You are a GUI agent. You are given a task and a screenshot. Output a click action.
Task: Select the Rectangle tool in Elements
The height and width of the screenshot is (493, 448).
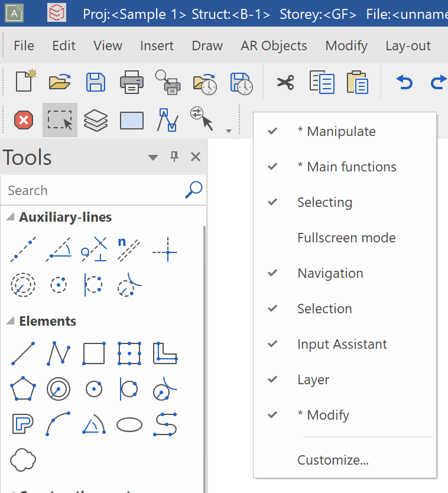click(x=93, y=353)
